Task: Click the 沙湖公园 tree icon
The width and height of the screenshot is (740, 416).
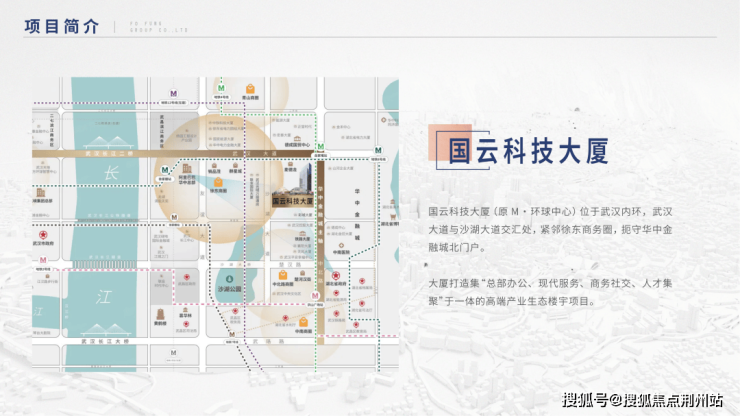Action: pyautogui.click(x=229, y=279)
